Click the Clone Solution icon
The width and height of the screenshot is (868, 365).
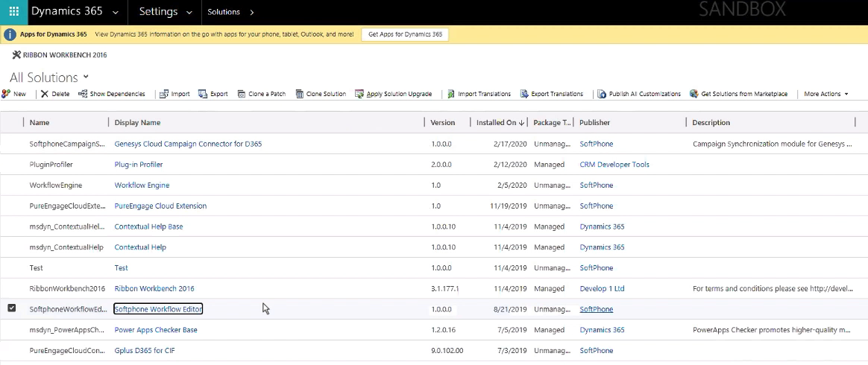pyautogui.click(x=300, y=94)
